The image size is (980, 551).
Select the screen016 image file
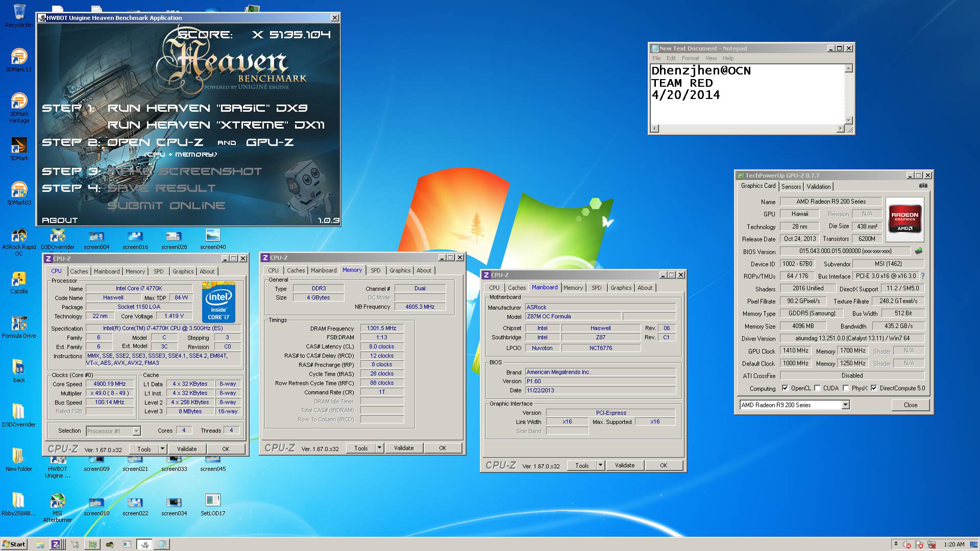[135, 240]
